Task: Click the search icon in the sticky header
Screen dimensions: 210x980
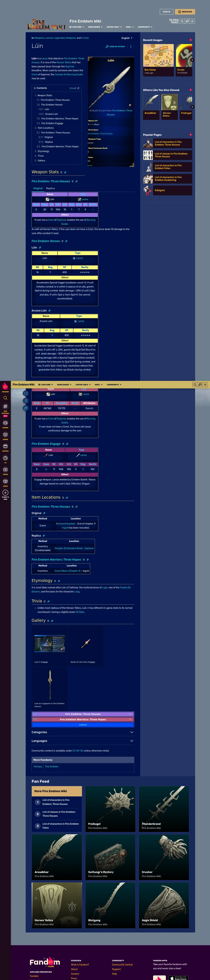Action: pyautogui.click(x=195, y=385)
